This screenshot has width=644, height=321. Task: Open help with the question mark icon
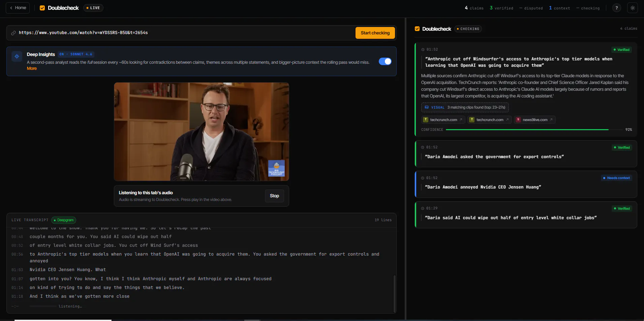point(617,8)
